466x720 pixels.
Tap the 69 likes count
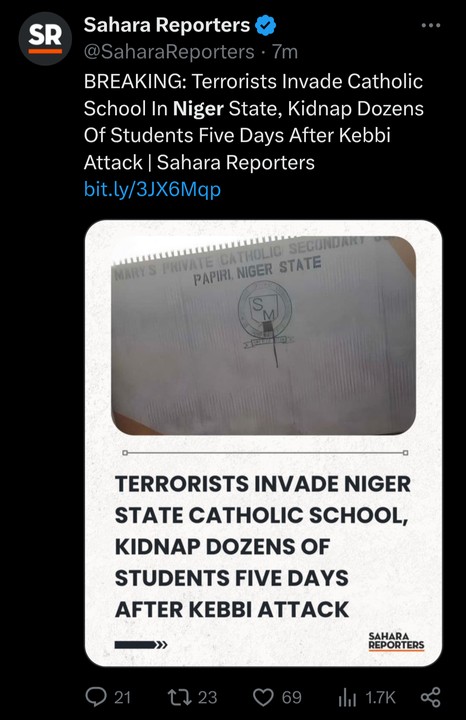[292, 698]
